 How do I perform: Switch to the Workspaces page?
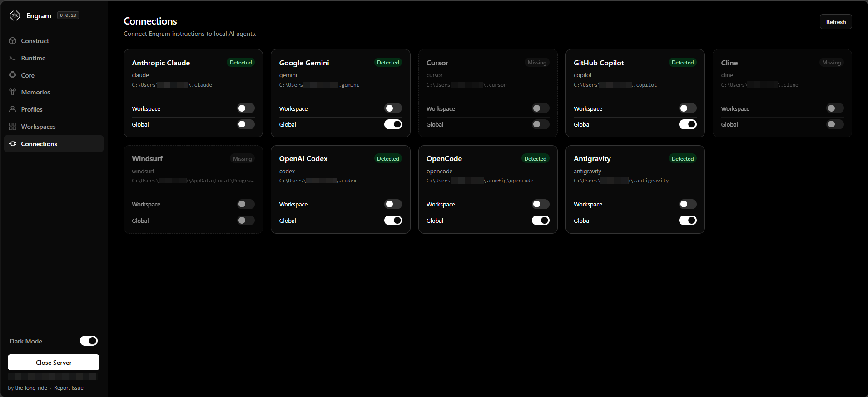[54, 127]
